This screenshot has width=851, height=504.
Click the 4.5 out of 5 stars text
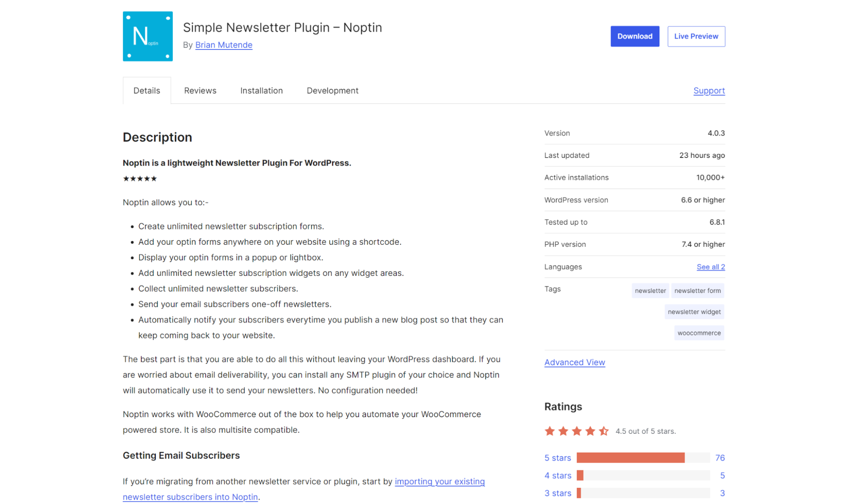coord(645,431)
